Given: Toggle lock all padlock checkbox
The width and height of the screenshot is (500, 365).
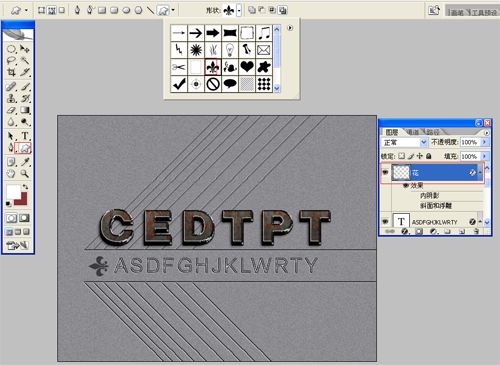Looking at the screenshot, I should pos(429,156).
